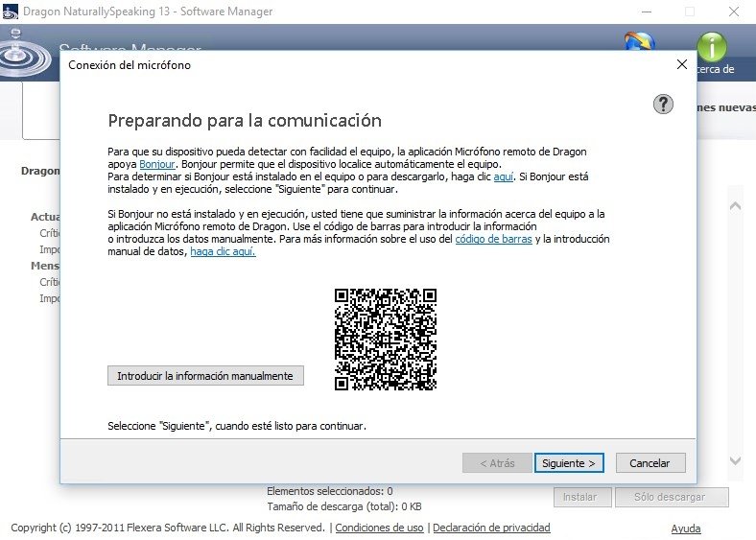Close the Conexión del micrófono dialog

682,64
